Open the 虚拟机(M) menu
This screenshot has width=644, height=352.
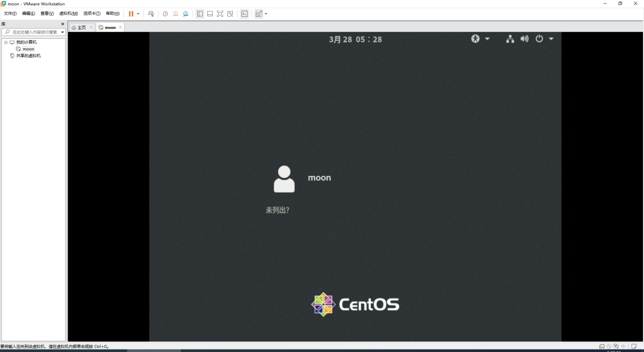coord(69,14)
